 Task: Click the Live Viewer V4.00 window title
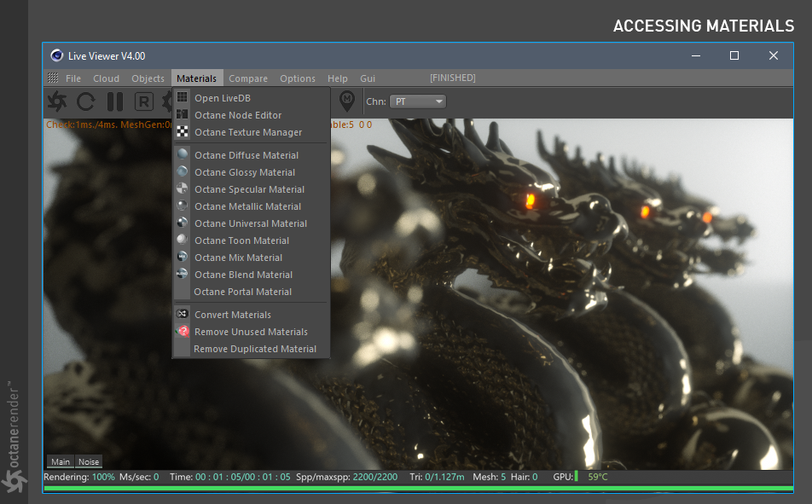click(107, 56)
